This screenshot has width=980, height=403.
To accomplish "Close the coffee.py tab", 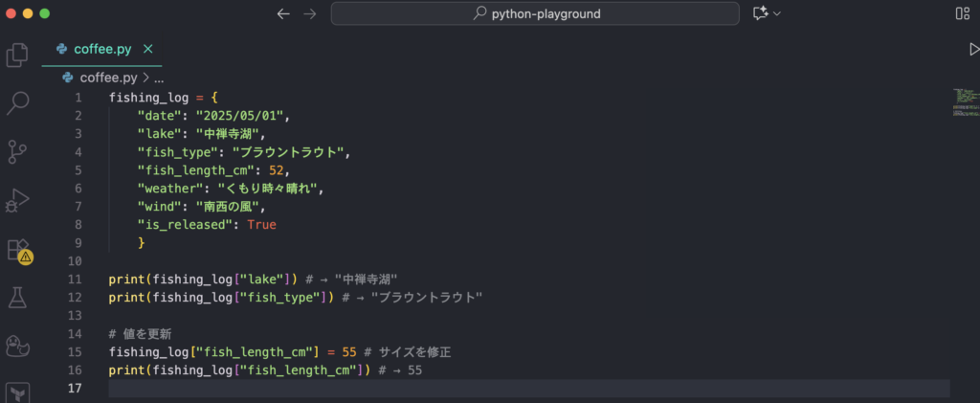I will coord(148,49).
